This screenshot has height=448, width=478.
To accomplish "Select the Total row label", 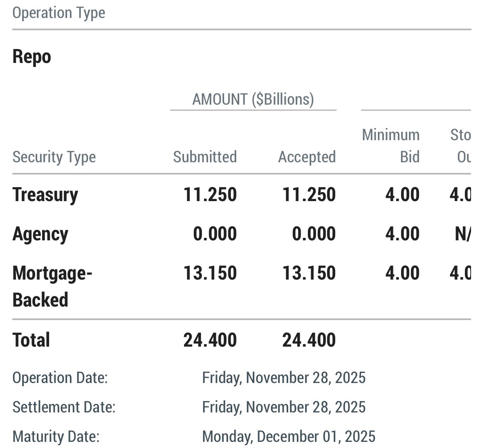I will [31, 340].
